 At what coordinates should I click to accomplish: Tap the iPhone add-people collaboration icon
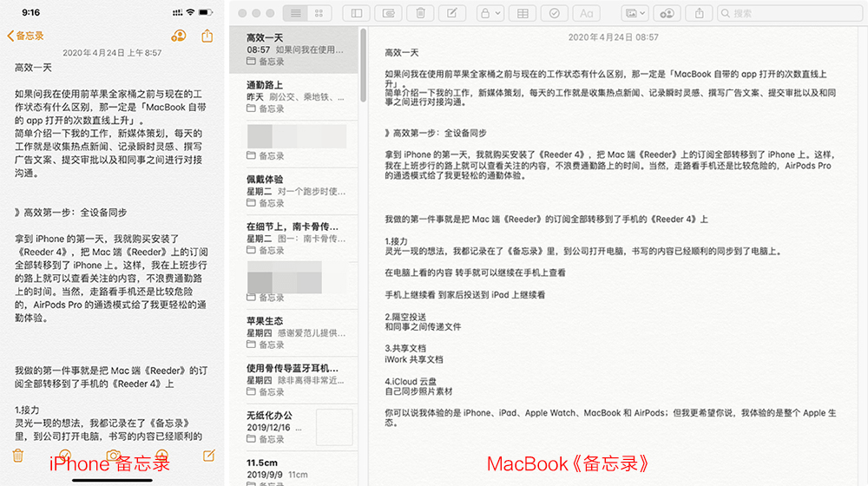point(178,36)
